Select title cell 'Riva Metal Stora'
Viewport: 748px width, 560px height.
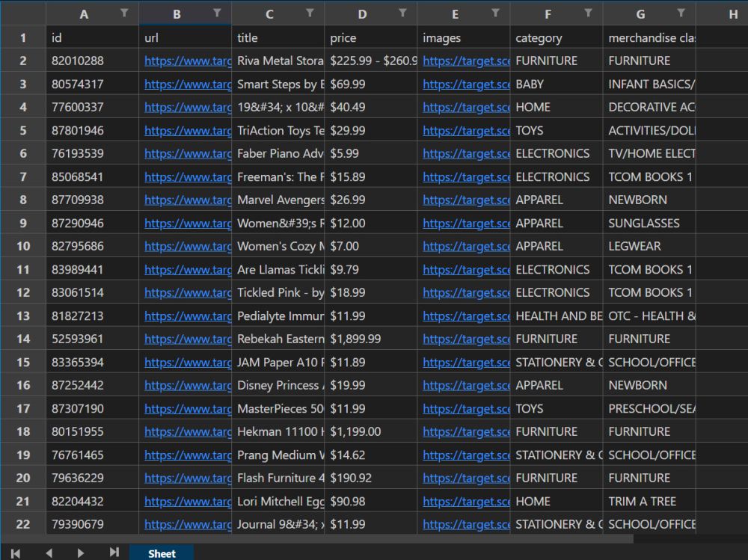(x=278, y=61)
